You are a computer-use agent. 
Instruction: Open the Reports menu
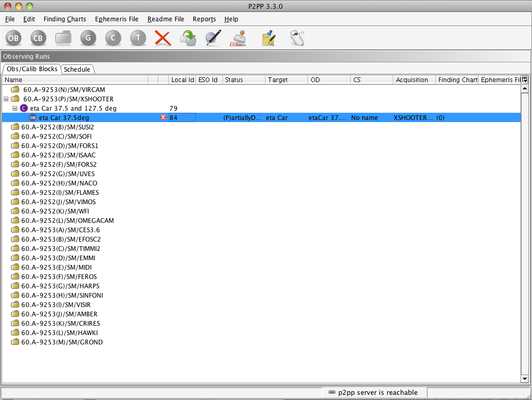204,19
